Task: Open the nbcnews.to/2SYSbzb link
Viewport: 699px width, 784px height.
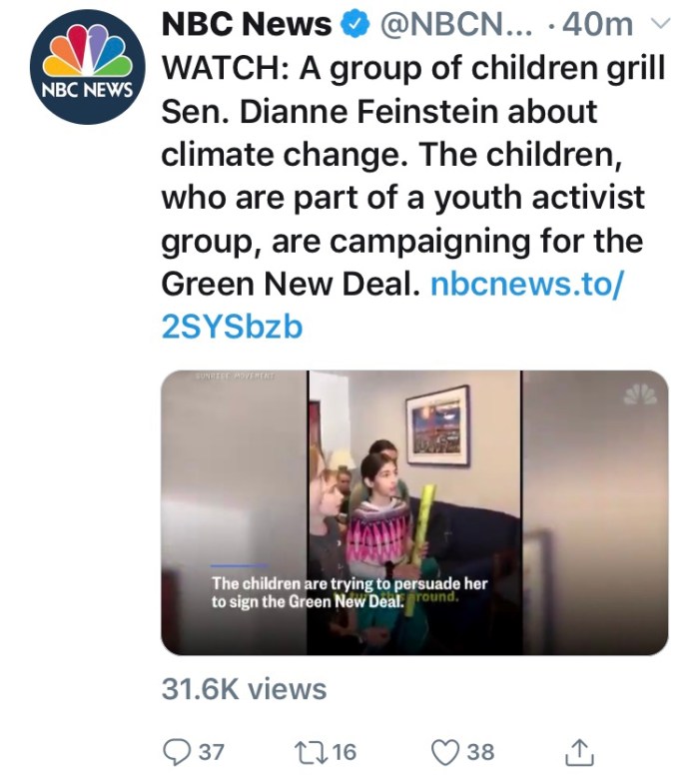Action: [x=527, y=285]
